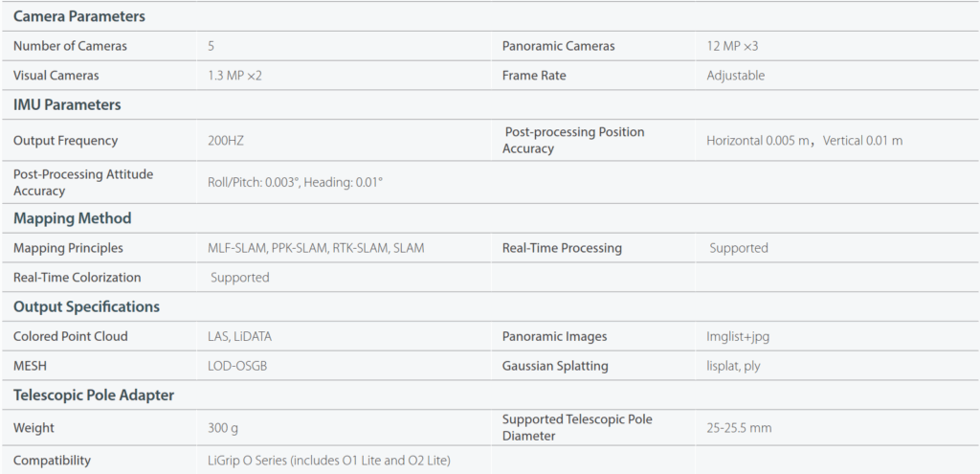Click the Mapping Method section header
Viewport: 980px width, 474px height.
coord(73,219)
